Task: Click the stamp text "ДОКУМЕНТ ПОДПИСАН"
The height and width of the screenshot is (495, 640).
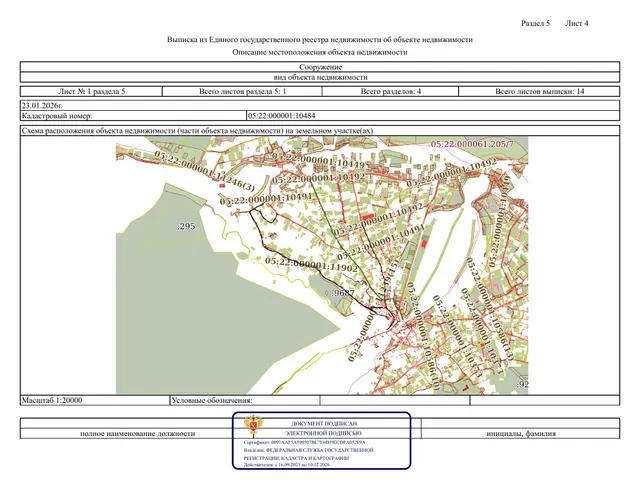Action: 324,424
